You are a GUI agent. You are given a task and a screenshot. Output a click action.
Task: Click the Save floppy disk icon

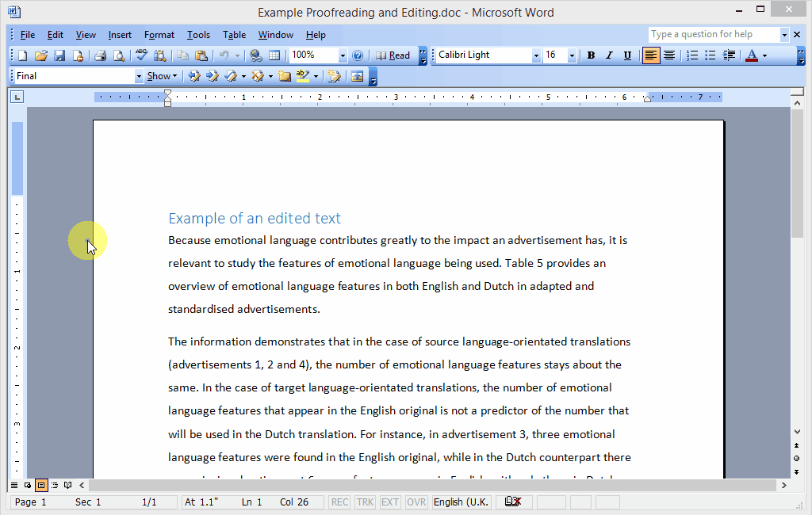tap(59, 55)
